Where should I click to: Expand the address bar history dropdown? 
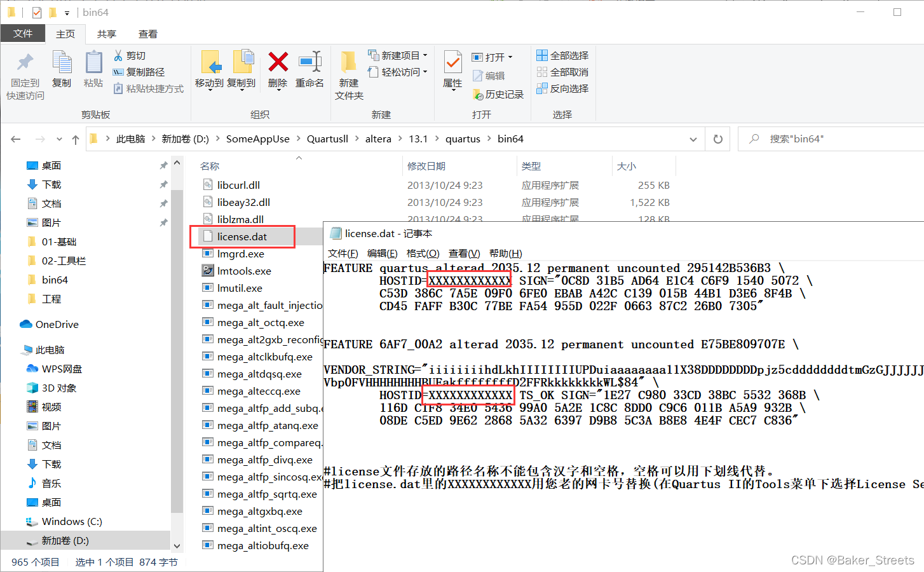(693, 139)
